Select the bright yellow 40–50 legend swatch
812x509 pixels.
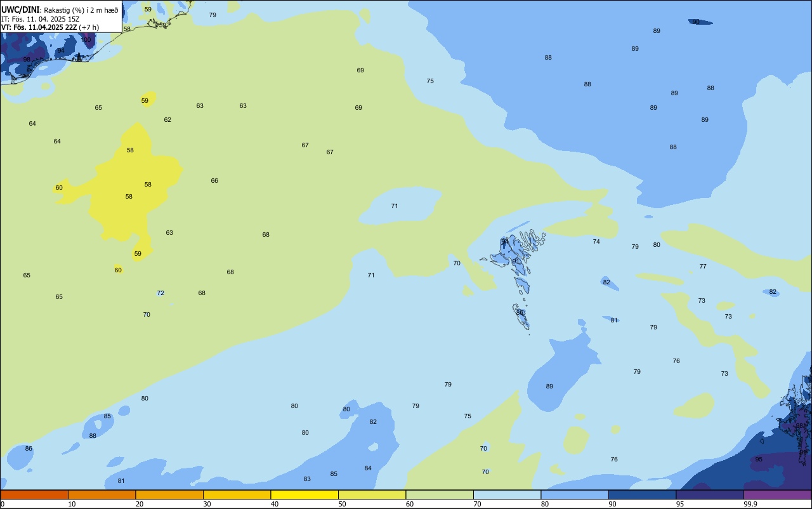(304, 494)
